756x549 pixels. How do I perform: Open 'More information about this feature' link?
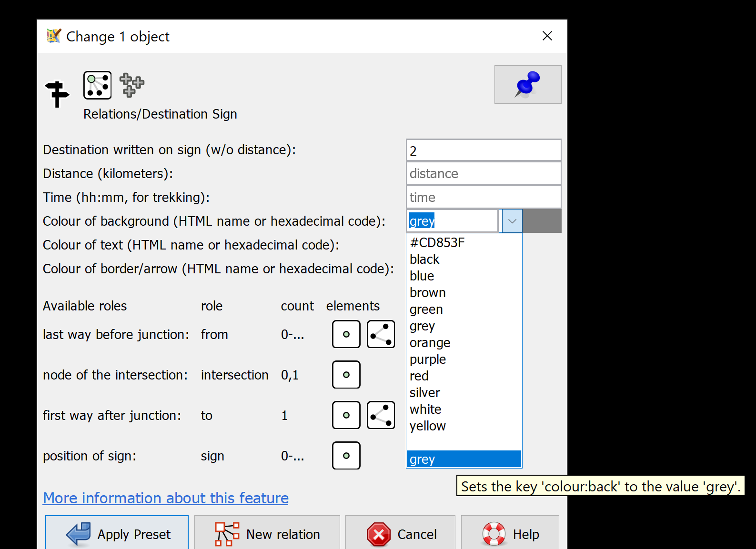[165, 498]
